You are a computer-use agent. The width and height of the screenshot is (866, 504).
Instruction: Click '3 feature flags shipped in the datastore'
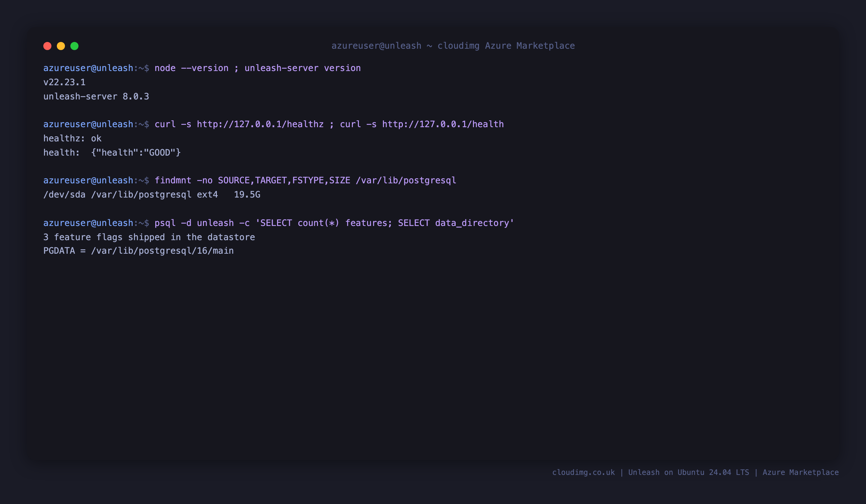[149, 237]
